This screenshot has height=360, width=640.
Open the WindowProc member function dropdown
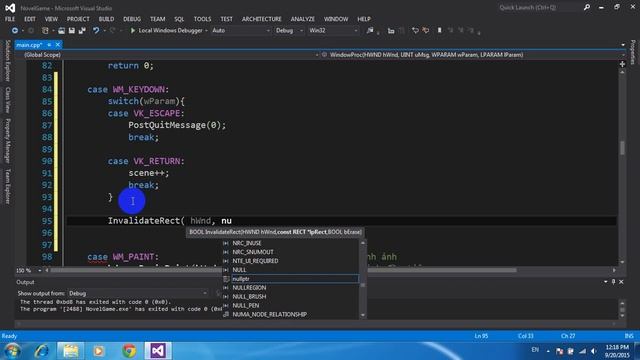473,55
